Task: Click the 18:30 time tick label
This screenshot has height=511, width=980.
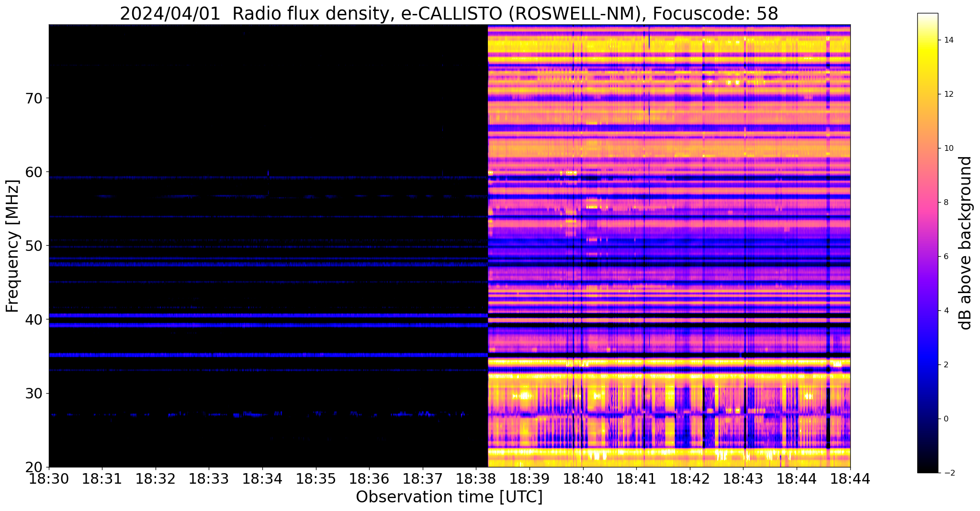Action: [x=49, y=478]
